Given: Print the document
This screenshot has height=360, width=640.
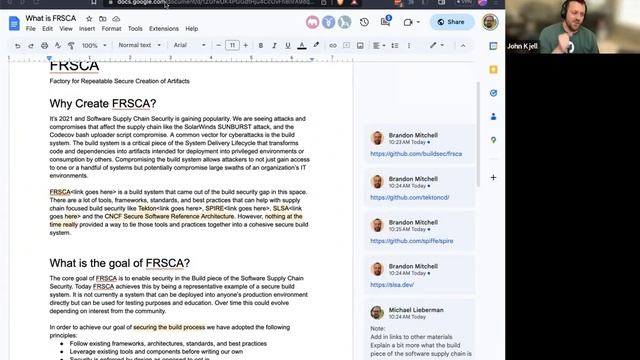Looking at the screenshot, I should [x=44, y=46].
